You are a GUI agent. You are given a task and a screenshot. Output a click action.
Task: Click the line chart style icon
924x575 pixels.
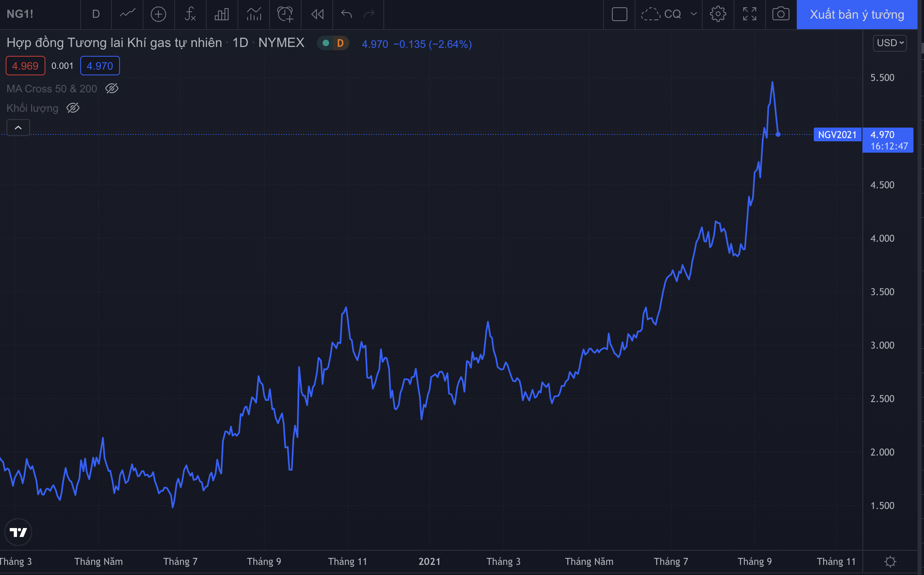point(127,14)
